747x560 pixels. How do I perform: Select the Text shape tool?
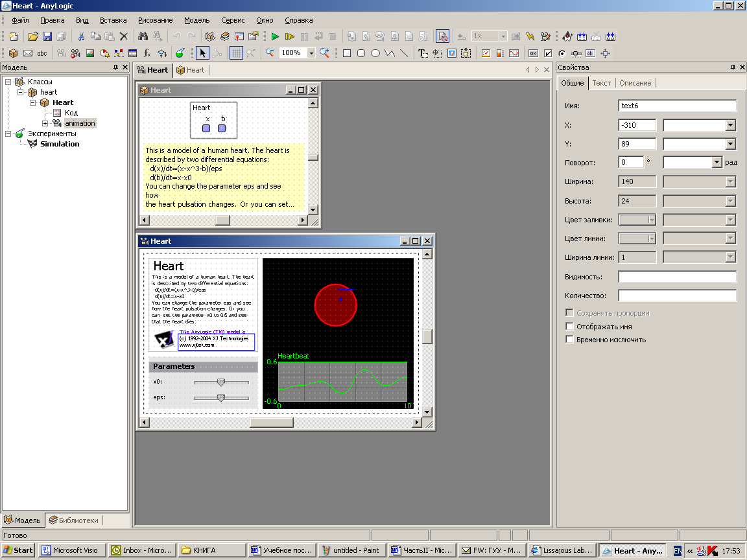pyautogui.click(x=423, y=53)
